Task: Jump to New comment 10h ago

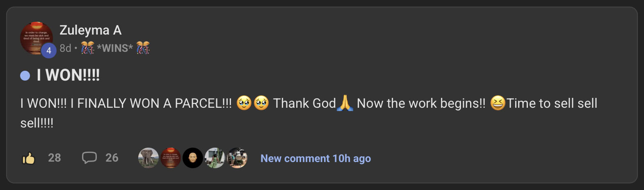Action: click(316, 158)
